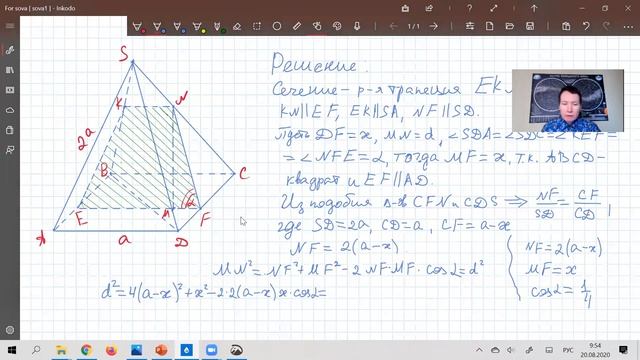Choose the circle shape tool
The image size is (640, 360).
tap(277, 27)
